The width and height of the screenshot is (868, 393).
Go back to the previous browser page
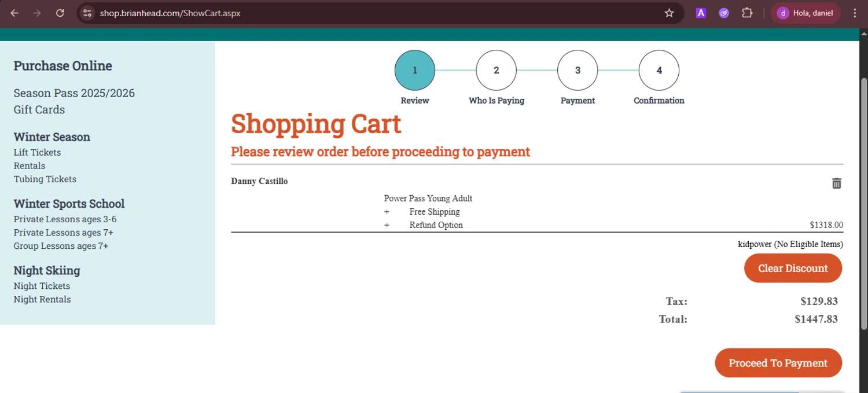click(14, 13)
